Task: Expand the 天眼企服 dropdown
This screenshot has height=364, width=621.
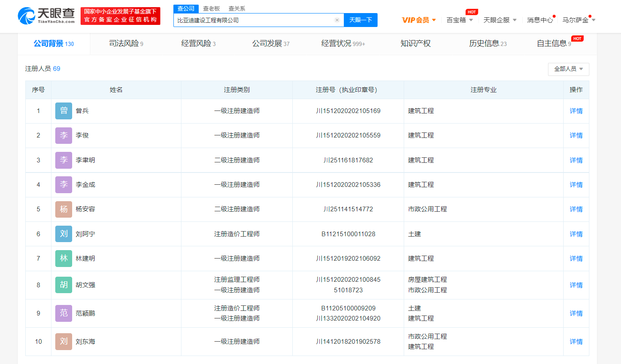Action: [x=500, y=20]
